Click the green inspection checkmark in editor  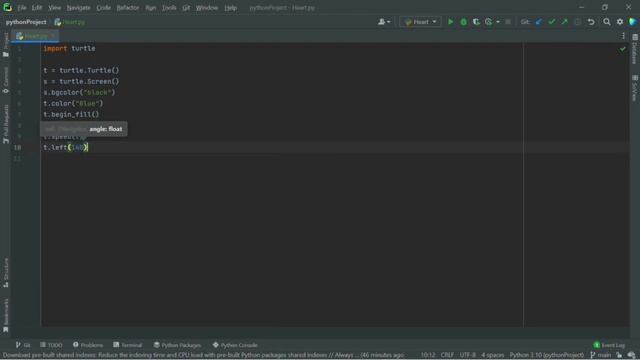tap(622, 49)
